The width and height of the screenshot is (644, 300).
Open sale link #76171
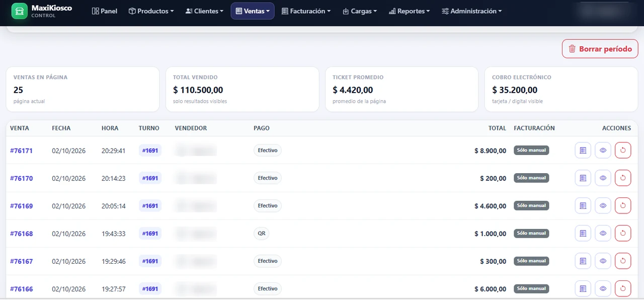pos(21,151)
